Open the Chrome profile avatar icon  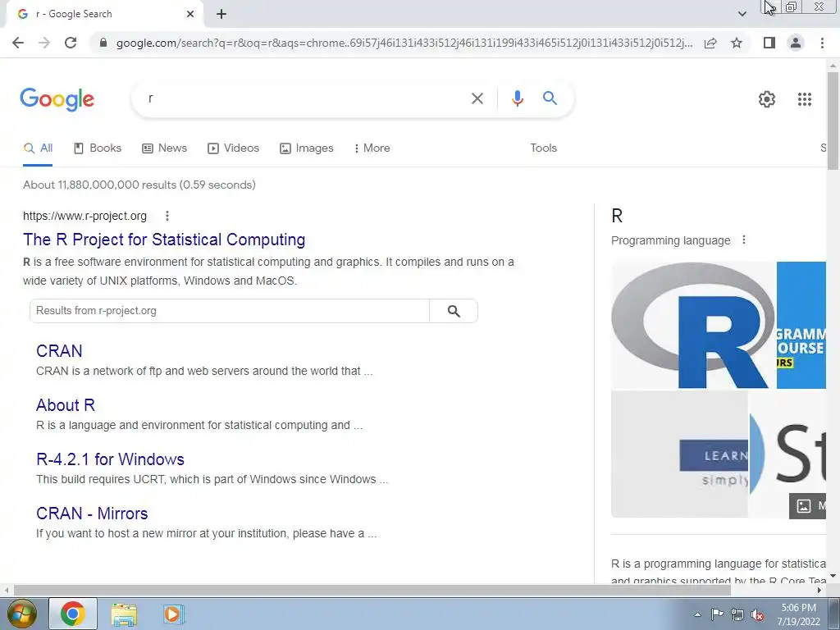click(796, 43)
